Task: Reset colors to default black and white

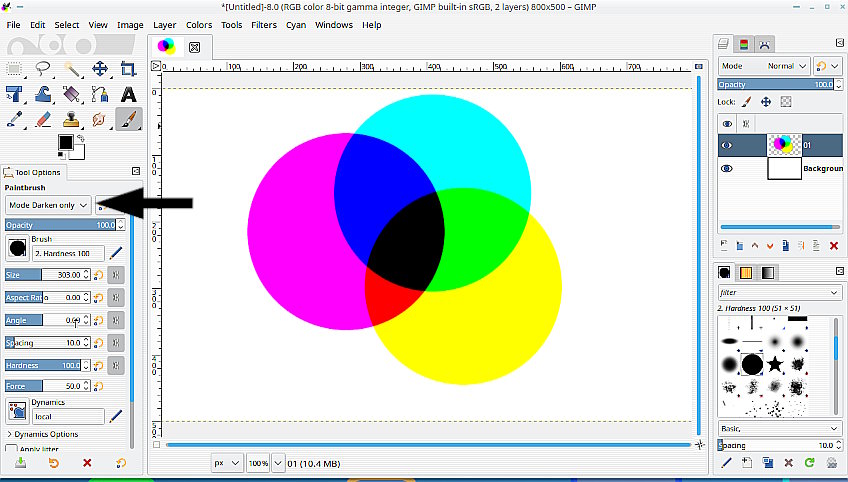Action: 61,156
